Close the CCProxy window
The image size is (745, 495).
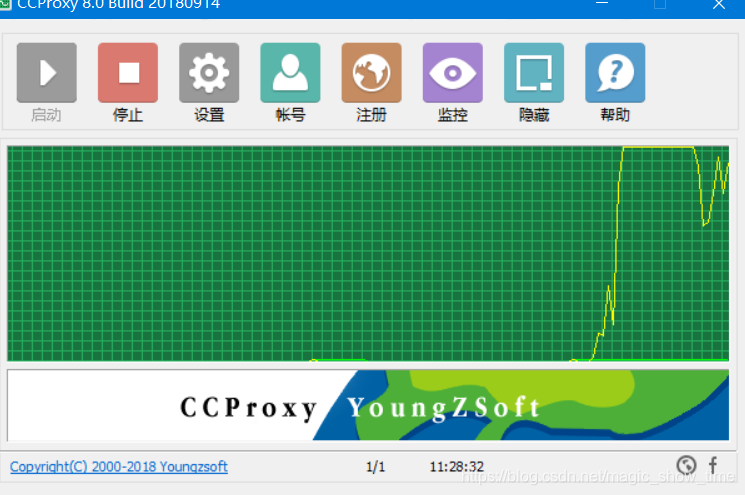tap(719, 5)
